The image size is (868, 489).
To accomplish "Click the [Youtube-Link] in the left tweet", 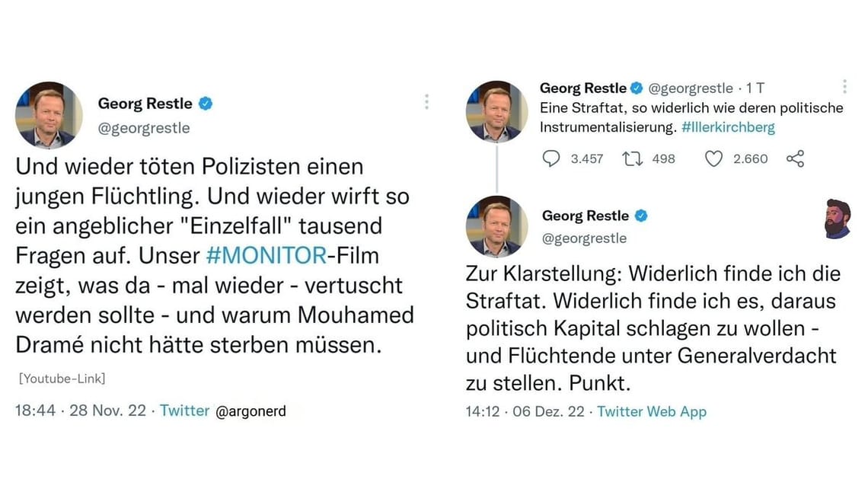I will tap(61, 379).
